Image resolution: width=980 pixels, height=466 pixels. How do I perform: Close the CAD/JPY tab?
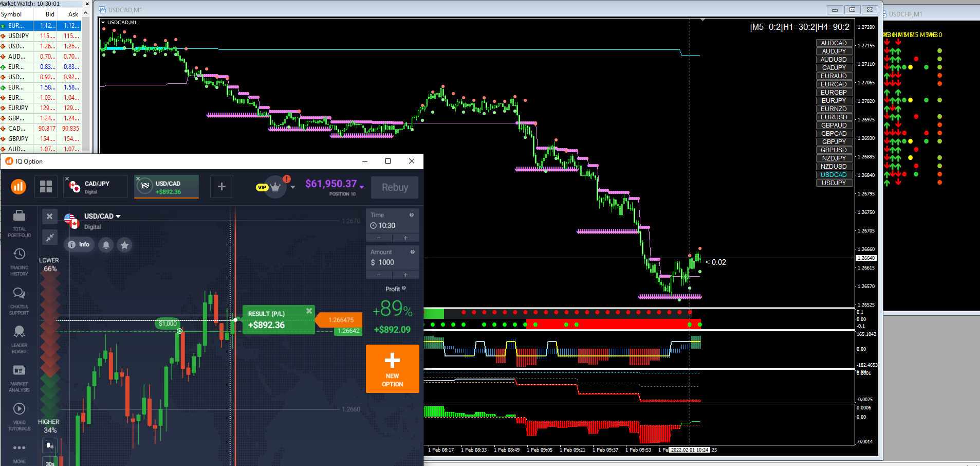tap(67, 178)
